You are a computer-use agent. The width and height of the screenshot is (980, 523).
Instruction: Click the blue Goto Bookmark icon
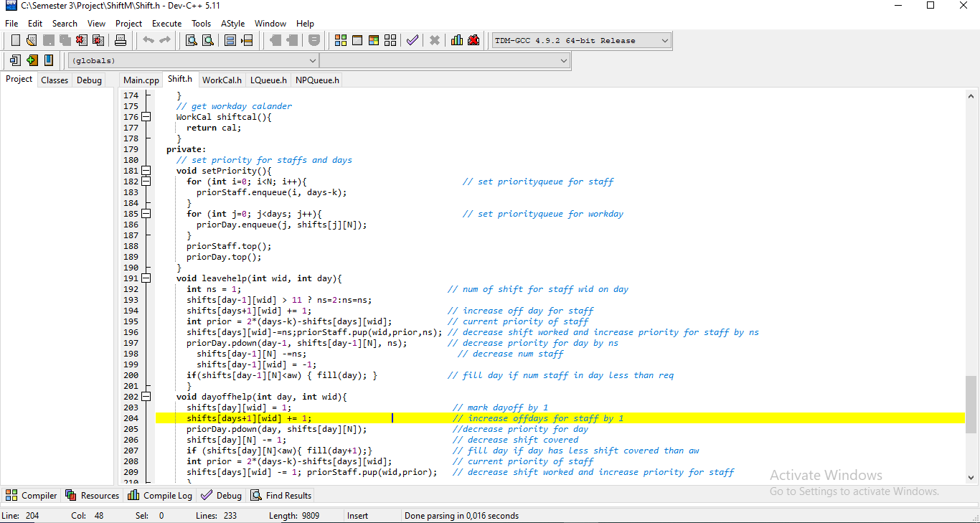tap(48, 61)
